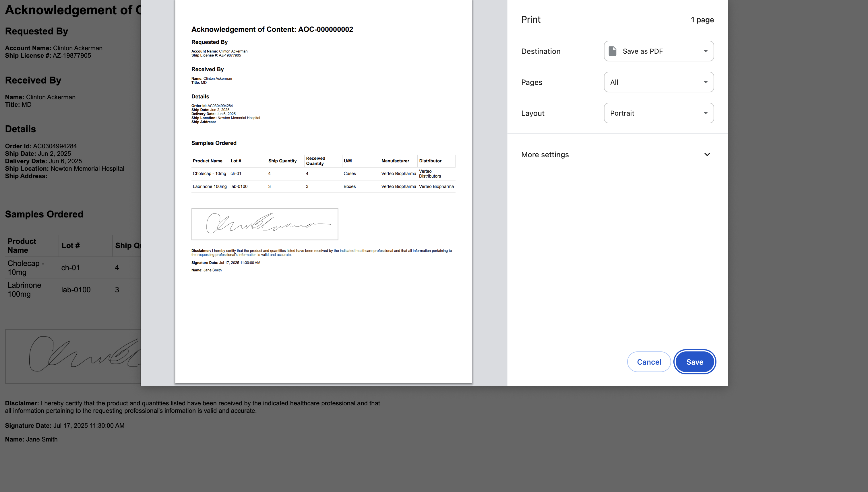Click the Save button

click(x=695, y=362)
